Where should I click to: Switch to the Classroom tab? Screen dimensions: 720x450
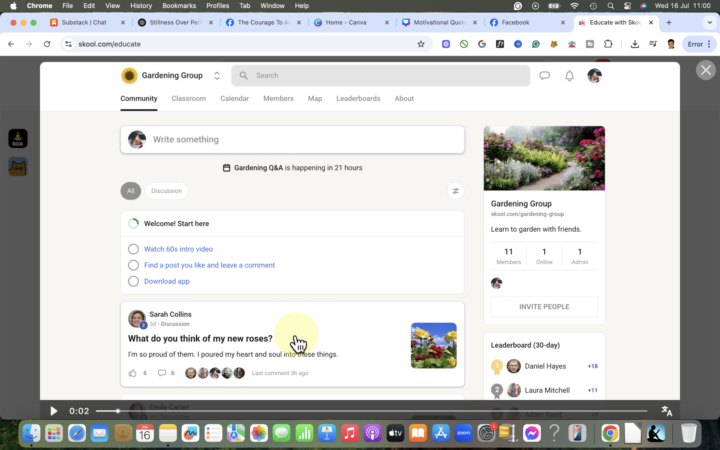coord(189,98)
